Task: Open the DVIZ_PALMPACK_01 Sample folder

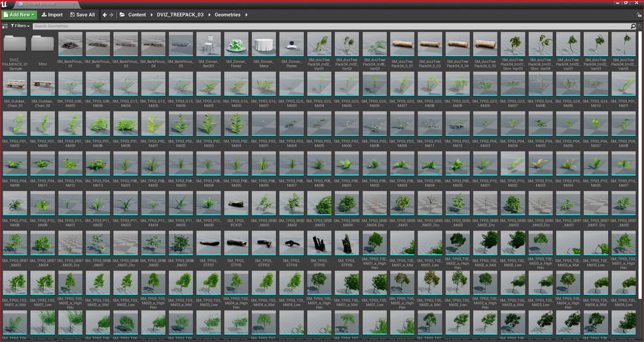Action: [15, 44]
